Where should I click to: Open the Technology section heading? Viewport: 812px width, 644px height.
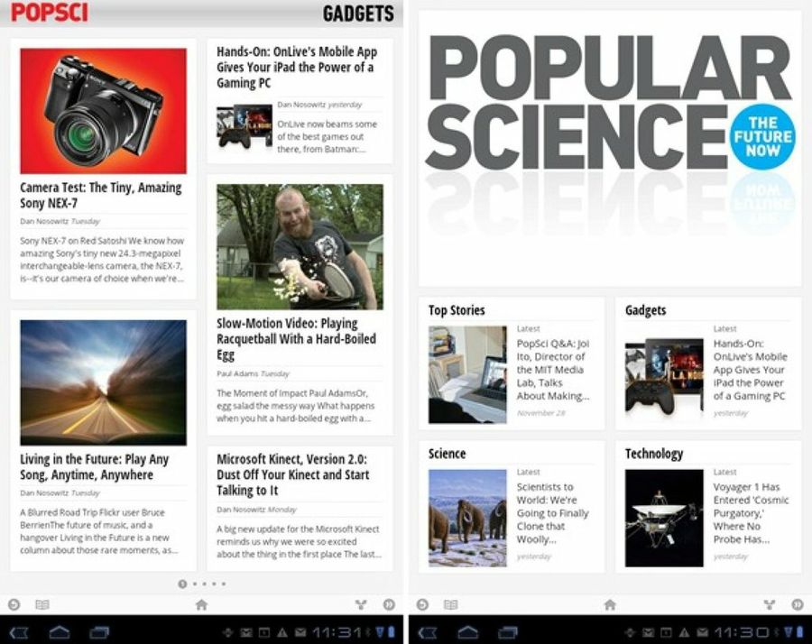654,454
